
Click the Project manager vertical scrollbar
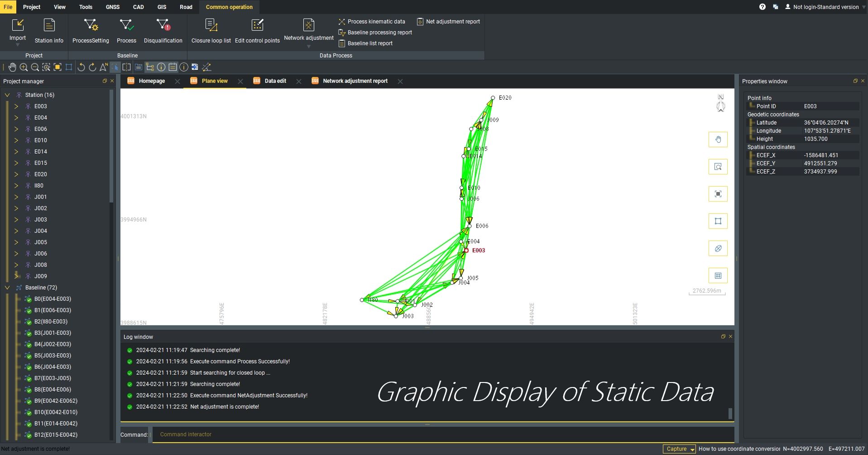[111, 146]
